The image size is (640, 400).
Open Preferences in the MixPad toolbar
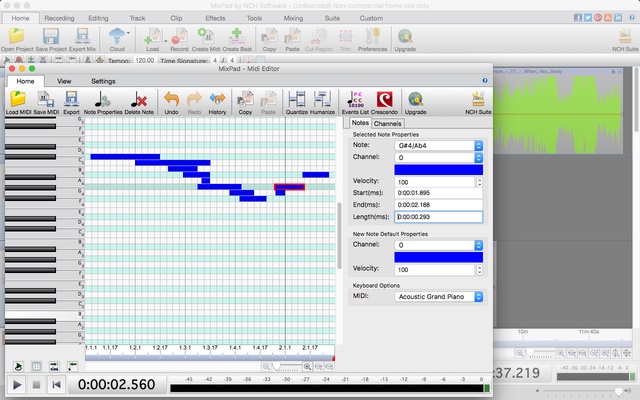372,40
